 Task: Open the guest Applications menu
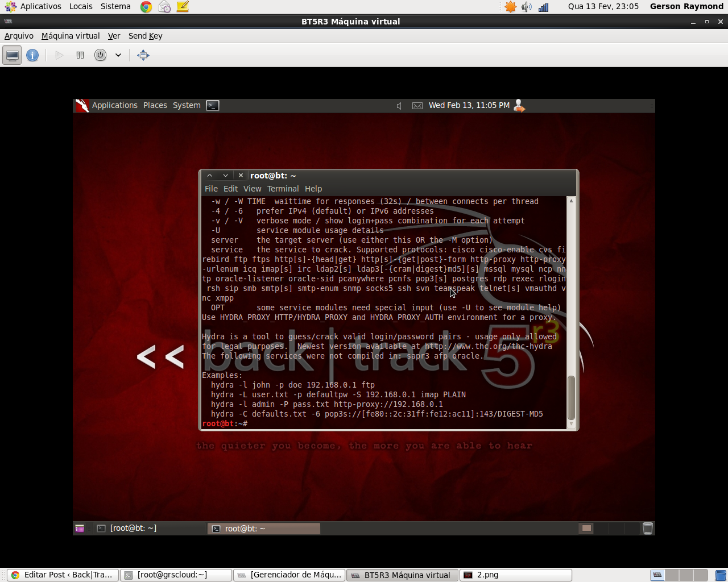115,105
